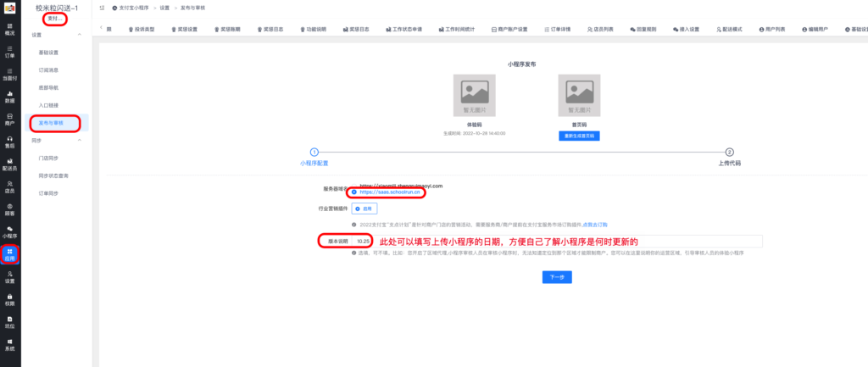This screenshot has width=868, height=367.
Task: Open the 概况 overview nav icon
Action: [10, 29]
